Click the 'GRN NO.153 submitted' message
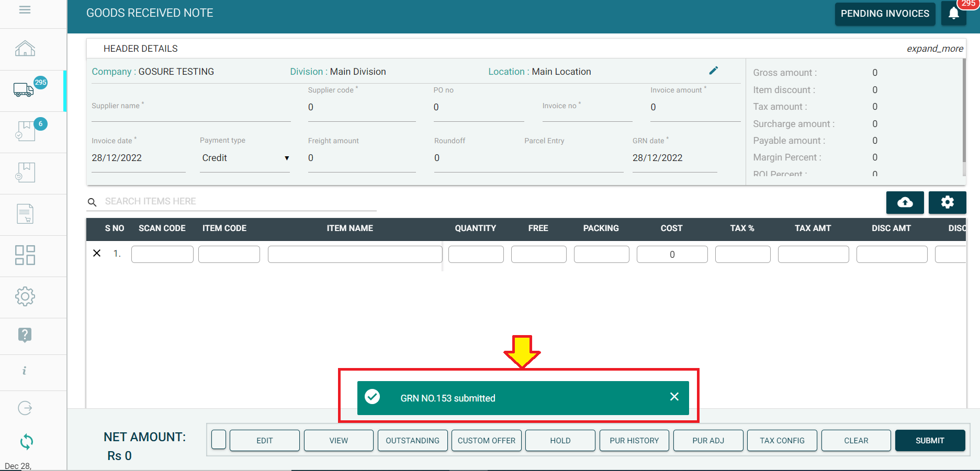The height and width of the screenshot is (471, 980). tap(448, 398)
